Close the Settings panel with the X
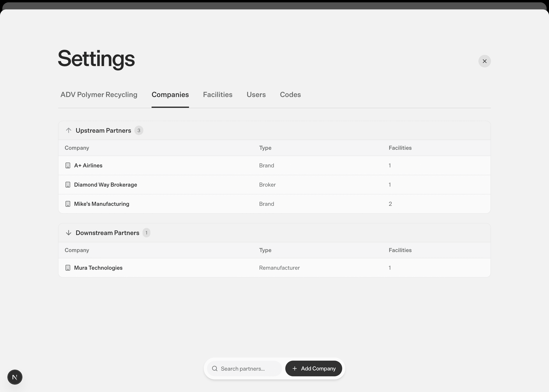 (484, 61)
